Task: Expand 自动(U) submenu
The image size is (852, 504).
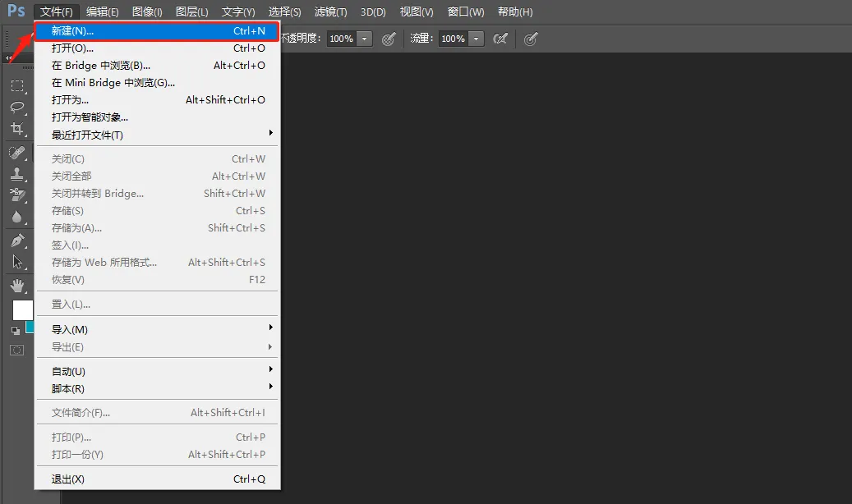Action: [x=158, y=372]
